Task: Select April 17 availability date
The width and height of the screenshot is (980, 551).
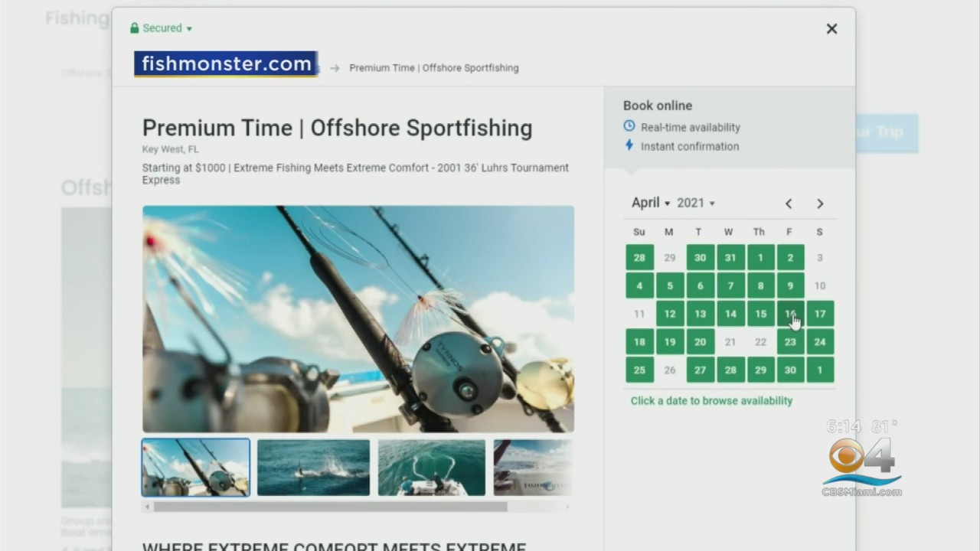Action: point(820,314)
